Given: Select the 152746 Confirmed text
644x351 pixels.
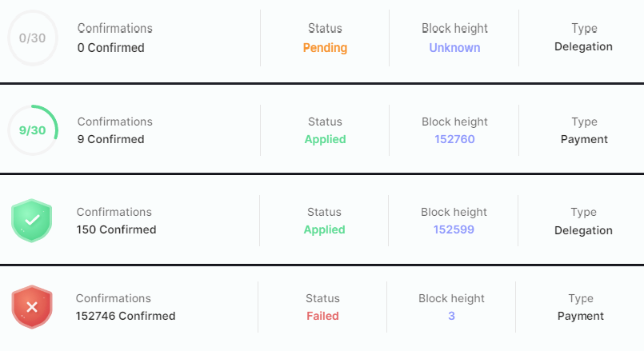Looking at the screenshot, I should pos(126,316).
